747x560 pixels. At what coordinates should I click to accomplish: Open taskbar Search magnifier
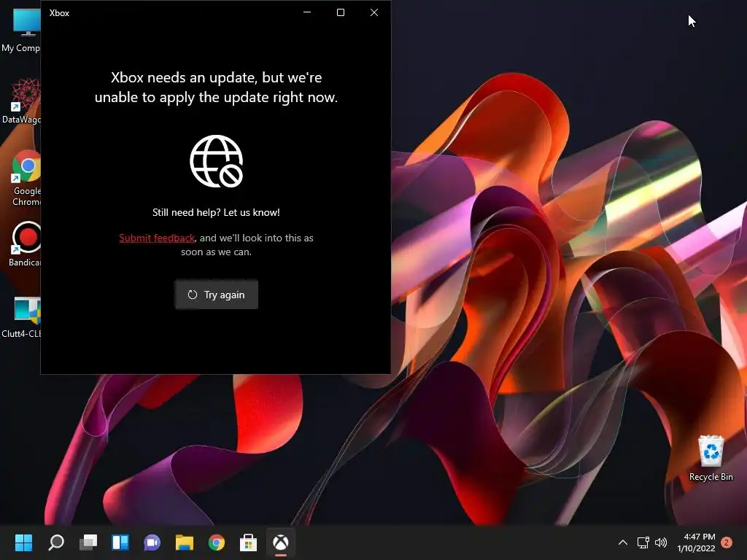pos(56,542)
